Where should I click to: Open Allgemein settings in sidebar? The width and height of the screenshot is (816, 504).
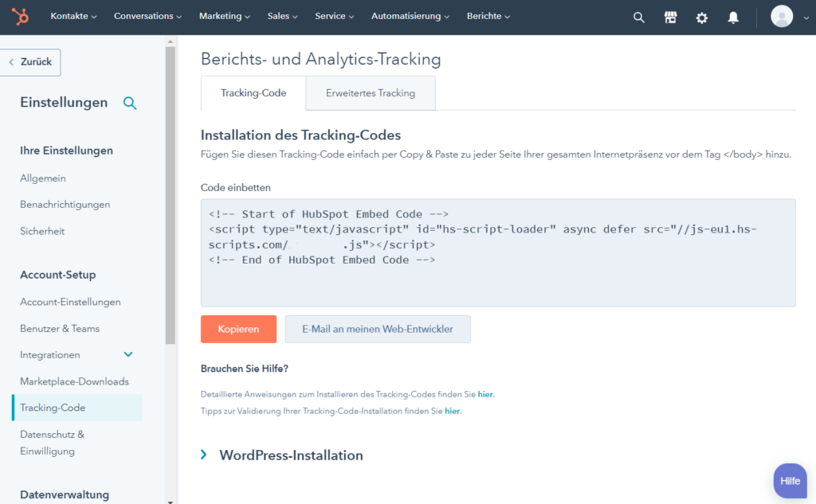coord(43,178)
